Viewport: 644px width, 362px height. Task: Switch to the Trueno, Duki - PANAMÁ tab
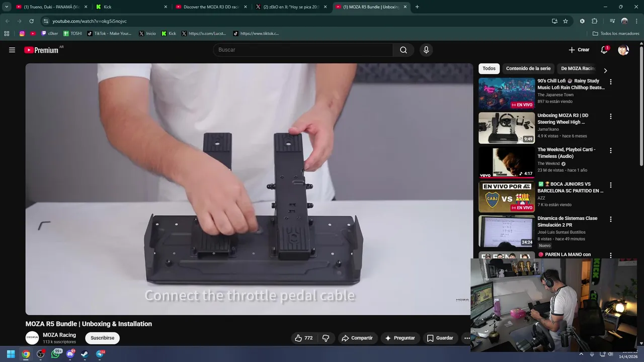(52, 7)
